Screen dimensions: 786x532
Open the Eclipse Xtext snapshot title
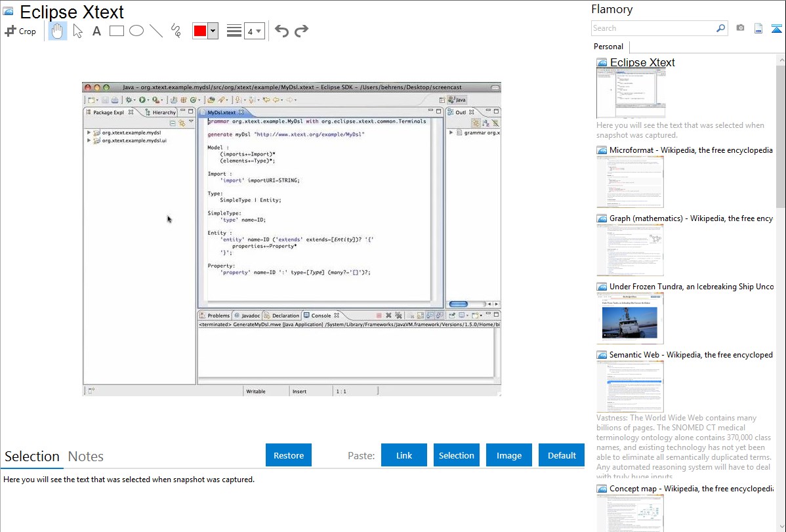[x=642, y=63]
